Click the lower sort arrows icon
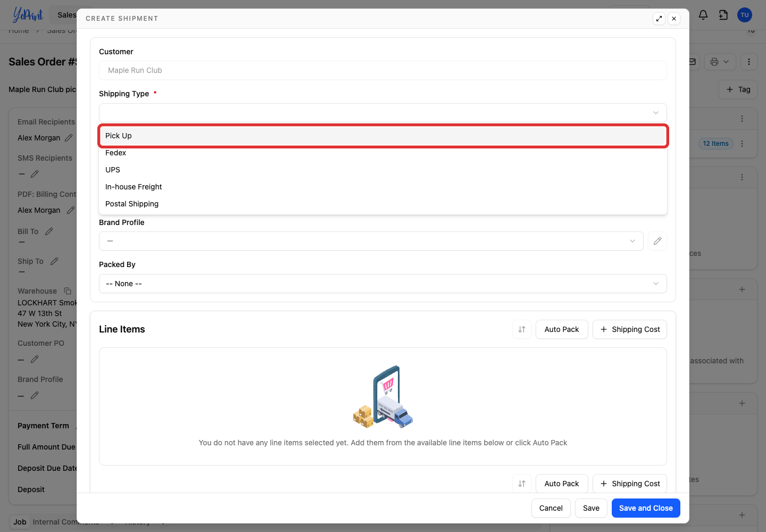Image resolution: width=766 pixels, height=532 pixels. click(522, 484)
